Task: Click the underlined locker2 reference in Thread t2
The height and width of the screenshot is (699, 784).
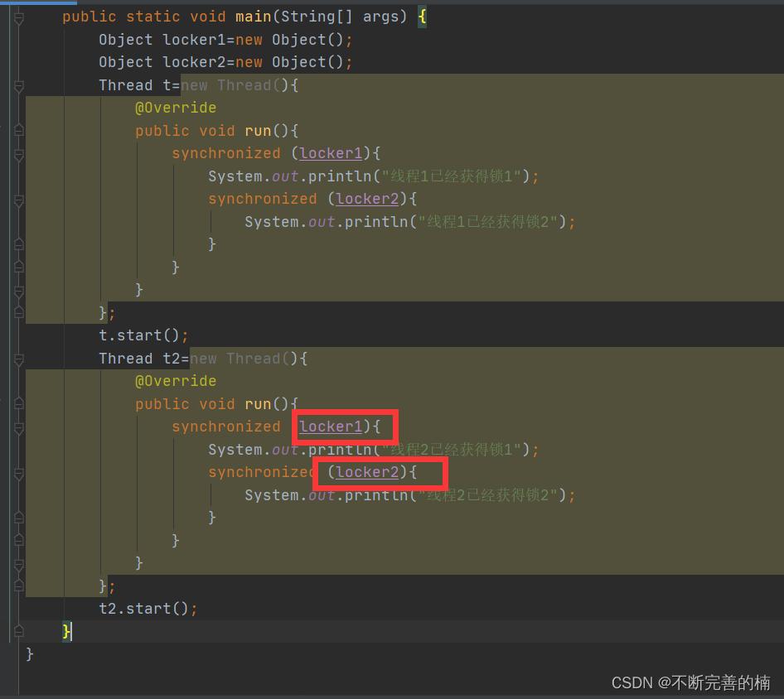Action: pyautogui.click(x=367, y=472)
